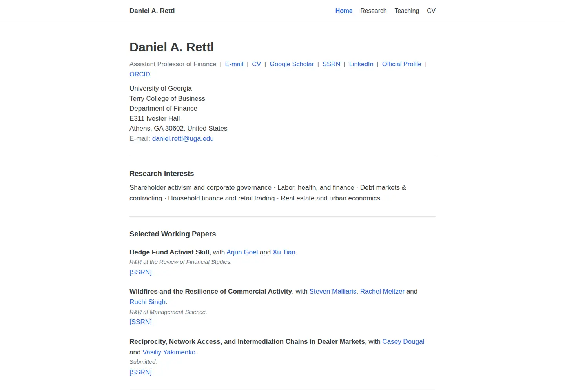Click the 'University of Georgia' address line
Image resolution: width=565 pixels, height=392 pixels.
coord(160,89)
